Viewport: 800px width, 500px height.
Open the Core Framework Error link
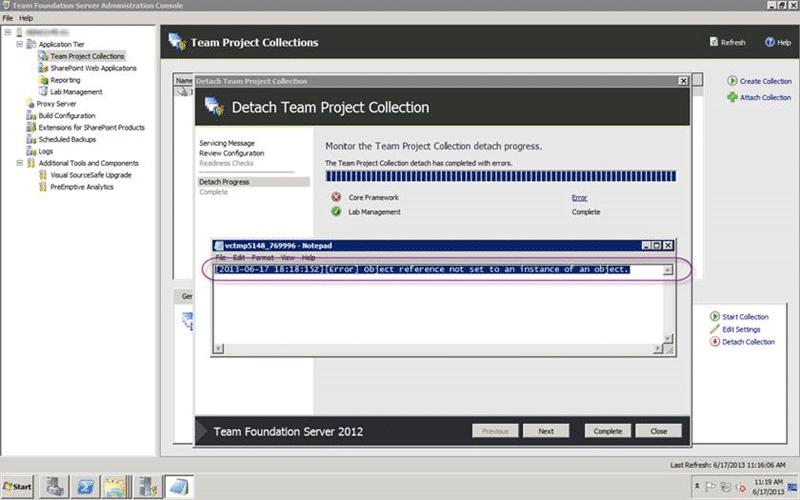click(x=579, y=197)
